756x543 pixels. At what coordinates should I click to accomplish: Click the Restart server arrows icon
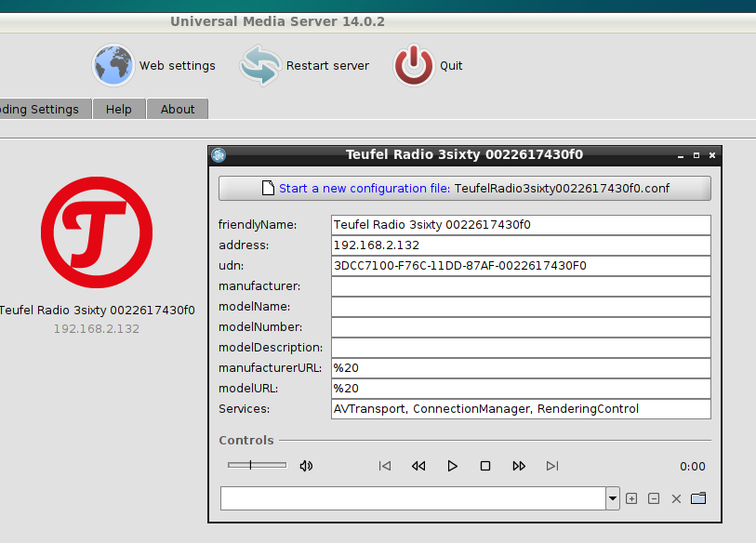pyautogui.click(x=260, y=65)
